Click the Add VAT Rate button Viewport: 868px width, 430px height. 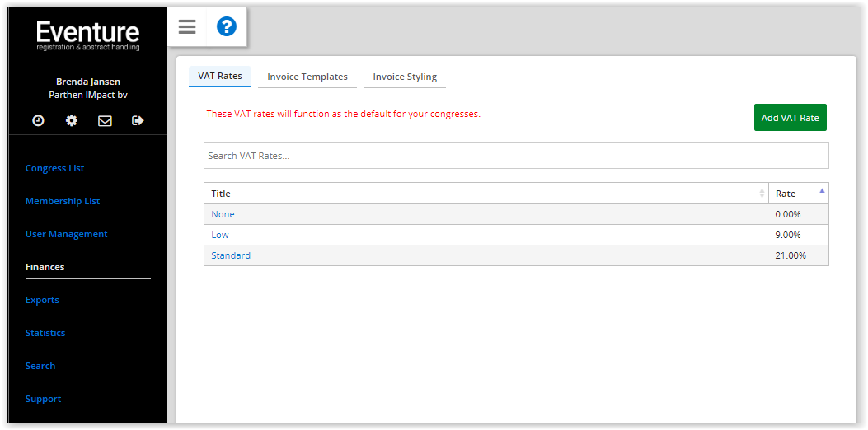coord(790,117)
